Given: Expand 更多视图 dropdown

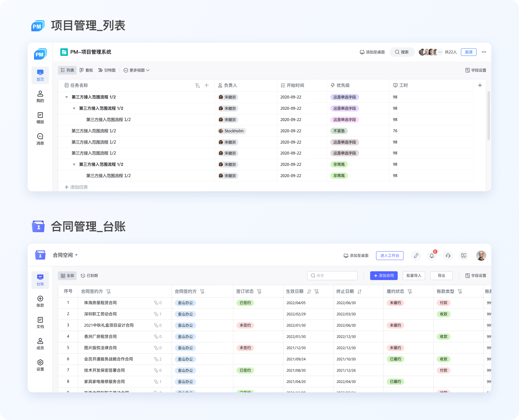Looking at the screenshot, I should pyautogui.click(x=136, y=70).
